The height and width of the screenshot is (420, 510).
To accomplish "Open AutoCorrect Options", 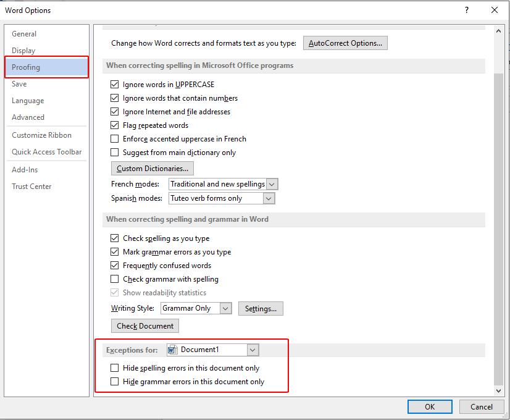I will pyautogui.click(x=345, y=43).
